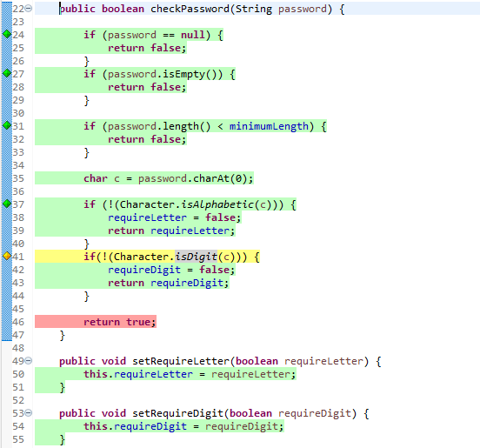The width and height of the screenshot is (480, 448).
Task: Click line number 46 in the gutter
Action: pyautogui.click(x=18, y=322)
